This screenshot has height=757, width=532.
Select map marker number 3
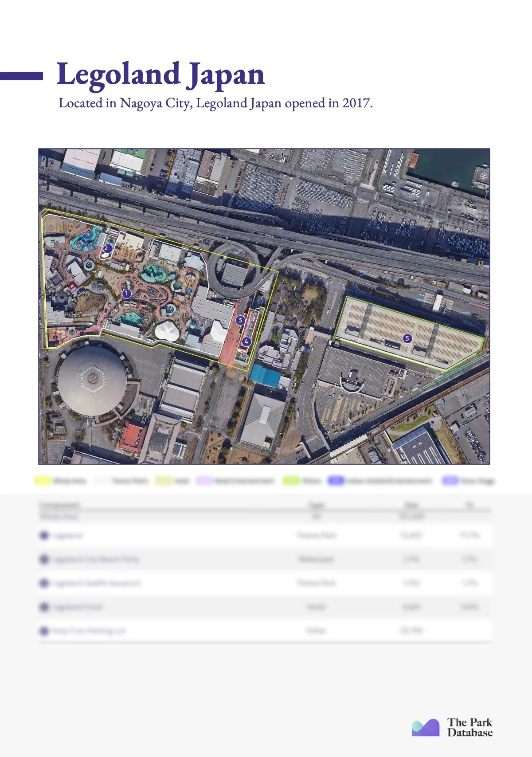point(240,320)
